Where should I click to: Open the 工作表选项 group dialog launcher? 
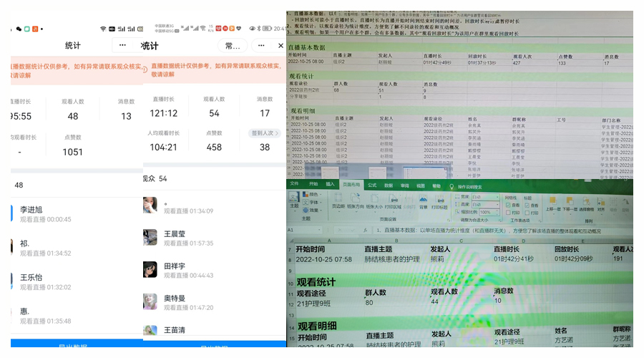pos(540,221)
